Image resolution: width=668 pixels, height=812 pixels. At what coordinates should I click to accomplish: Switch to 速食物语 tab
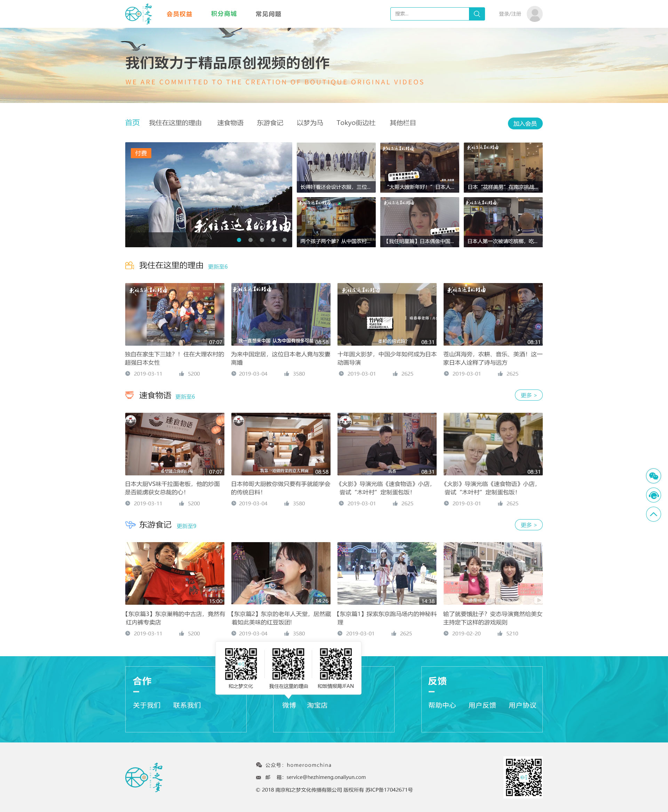(x=230, y=123)
